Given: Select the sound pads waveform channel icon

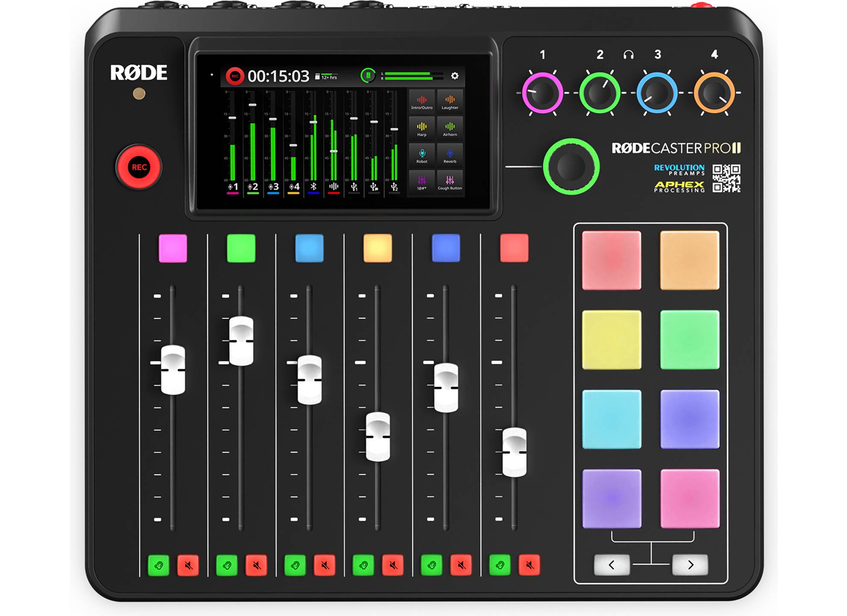Looking at the screenshot, I should tap(334, 187).
